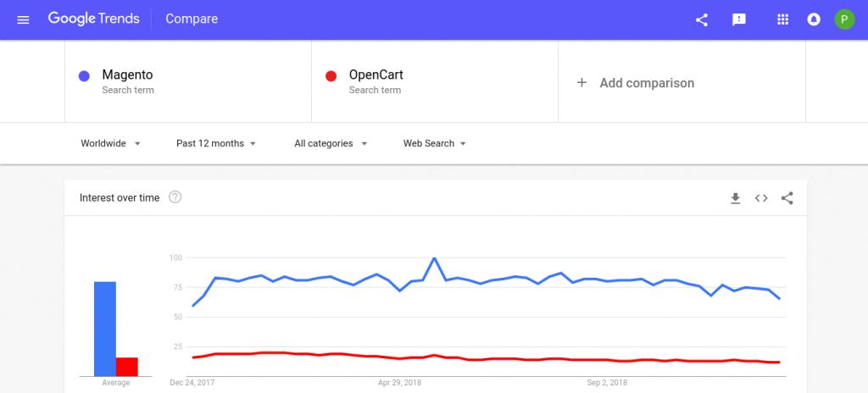
Task: Open the Past 12 months dropdown
Action: tap(216, 143)
